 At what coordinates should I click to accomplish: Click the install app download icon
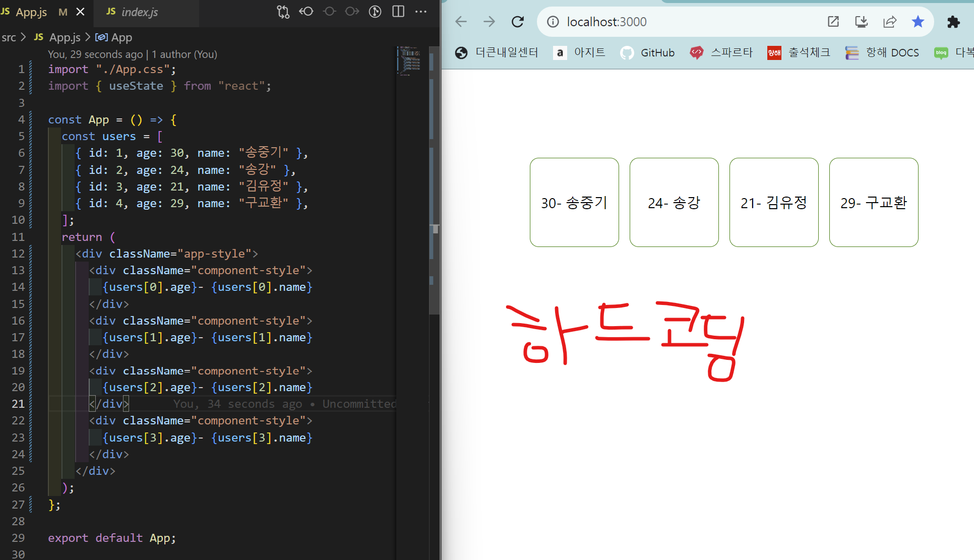(x=861, y=22)
